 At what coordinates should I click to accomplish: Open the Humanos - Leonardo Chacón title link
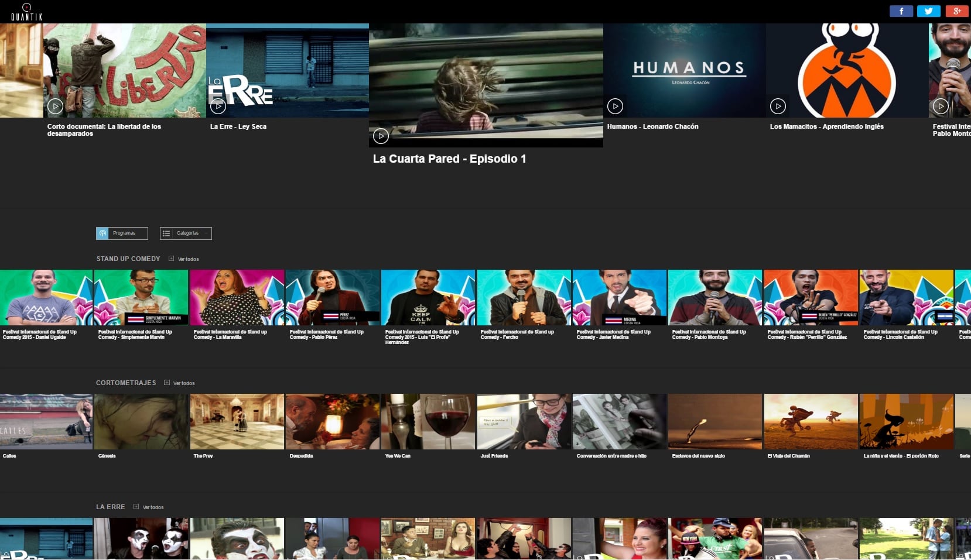[652, 126]
